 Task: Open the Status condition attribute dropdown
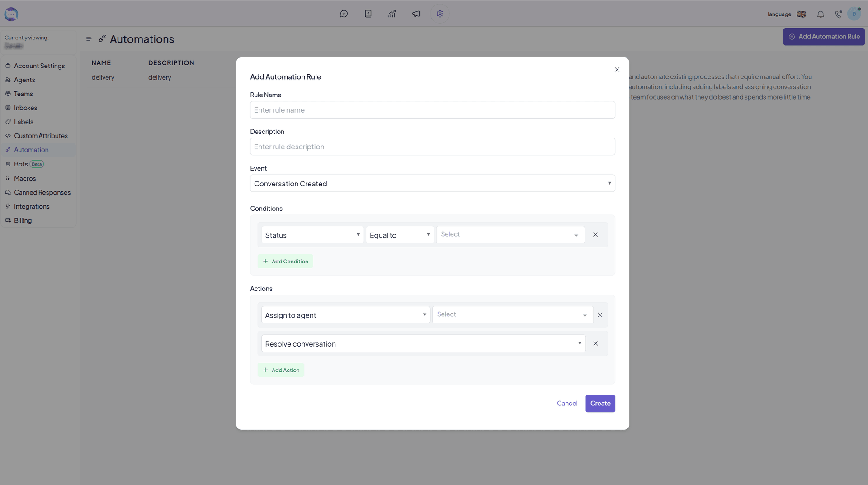point(312,235)
